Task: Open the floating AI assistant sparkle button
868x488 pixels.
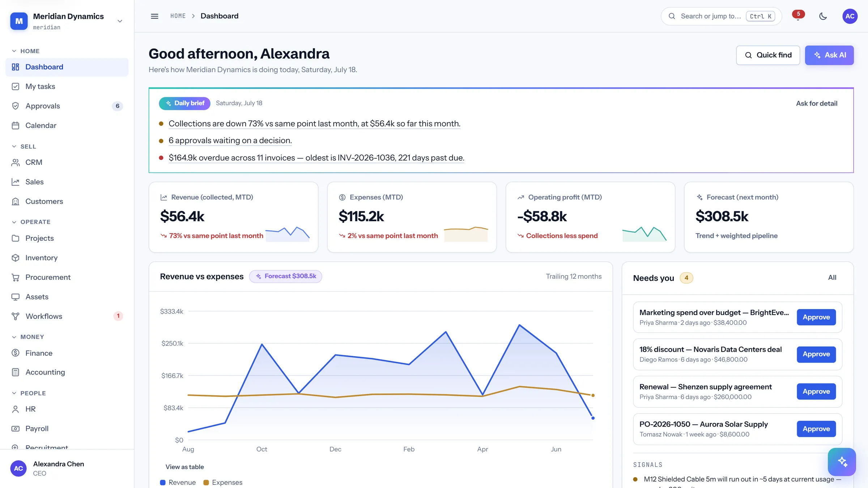Action: click(842, 462)
